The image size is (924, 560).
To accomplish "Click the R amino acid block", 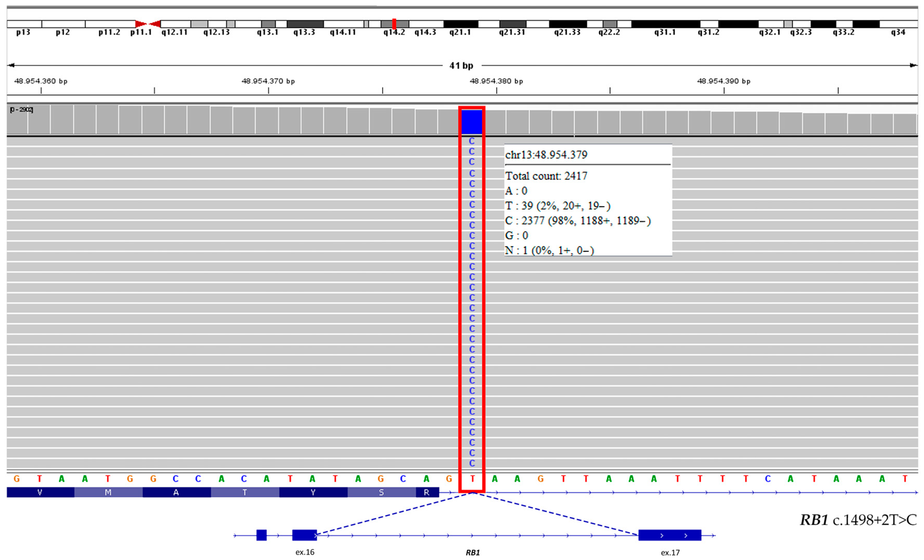I will coord(427,492).
